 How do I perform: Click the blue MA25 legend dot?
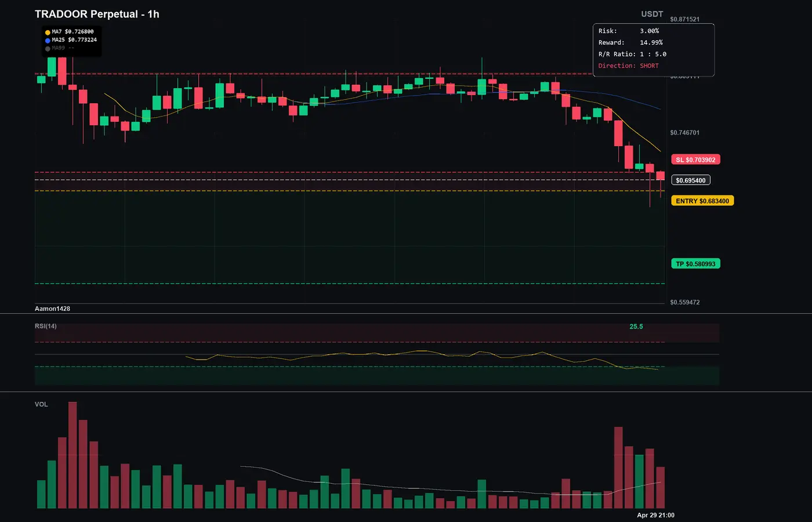tap(48, 41)
